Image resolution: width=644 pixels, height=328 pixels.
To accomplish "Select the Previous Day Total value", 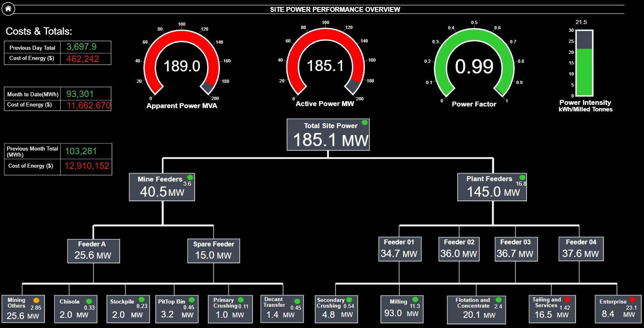I will (82, 47).
